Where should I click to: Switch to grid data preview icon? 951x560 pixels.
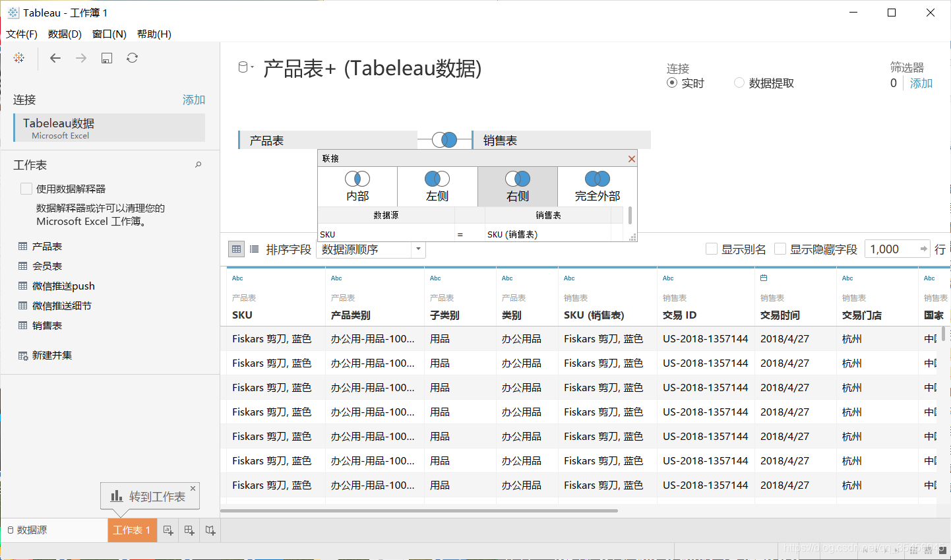point(237,249)
